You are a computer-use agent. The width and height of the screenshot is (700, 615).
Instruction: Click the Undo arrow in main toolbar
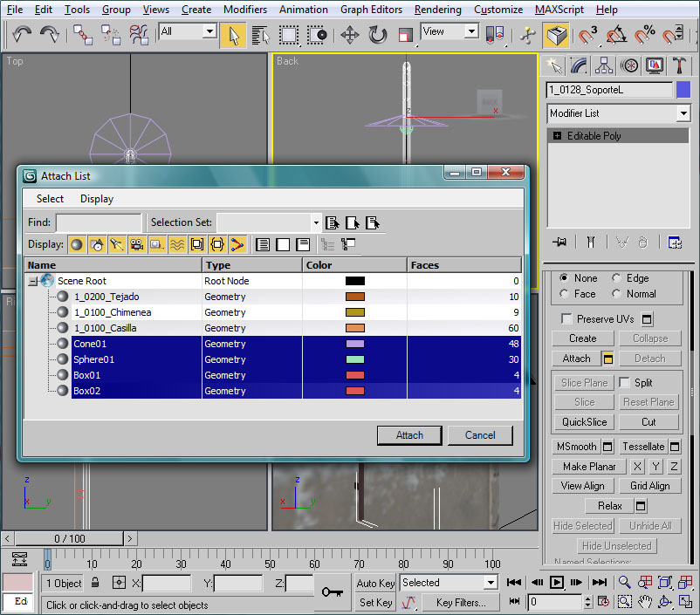[x=22, y=35]
